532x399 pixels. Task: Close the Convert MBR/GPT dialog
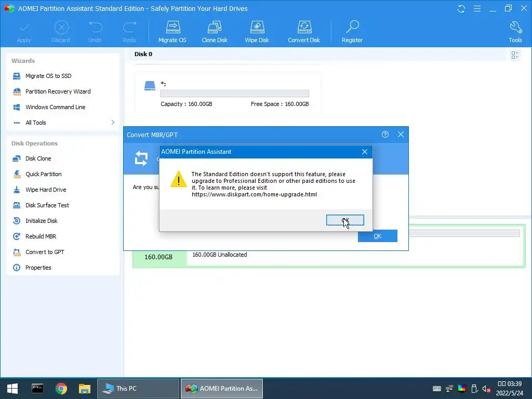tap(401, 135)
